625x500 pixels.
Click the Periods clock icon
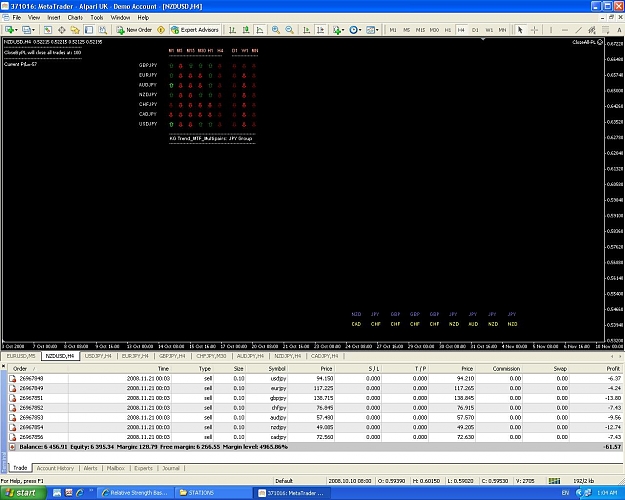353,30
